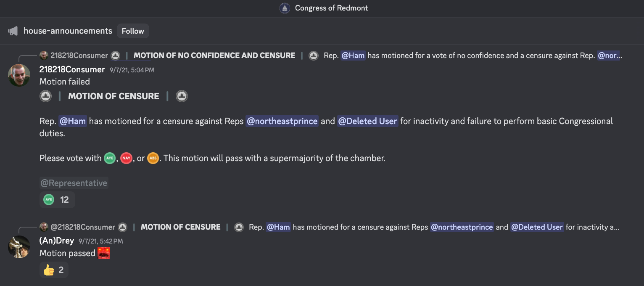Image resolution: width=644 pixels, height=286 pixels.
Task: Click the red emoji after Motion passed
Action: coord(104,253)
